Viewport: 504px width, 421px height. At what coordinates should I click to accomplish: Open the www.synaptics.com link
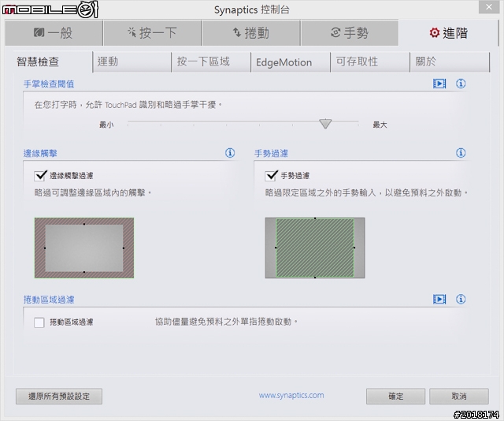291,395
